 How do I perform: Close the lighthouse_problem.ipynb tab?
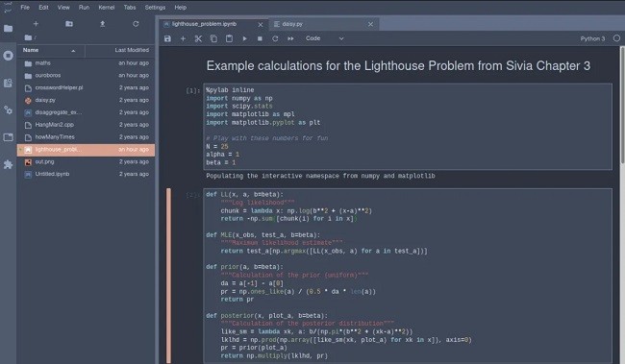coord(261,24)
